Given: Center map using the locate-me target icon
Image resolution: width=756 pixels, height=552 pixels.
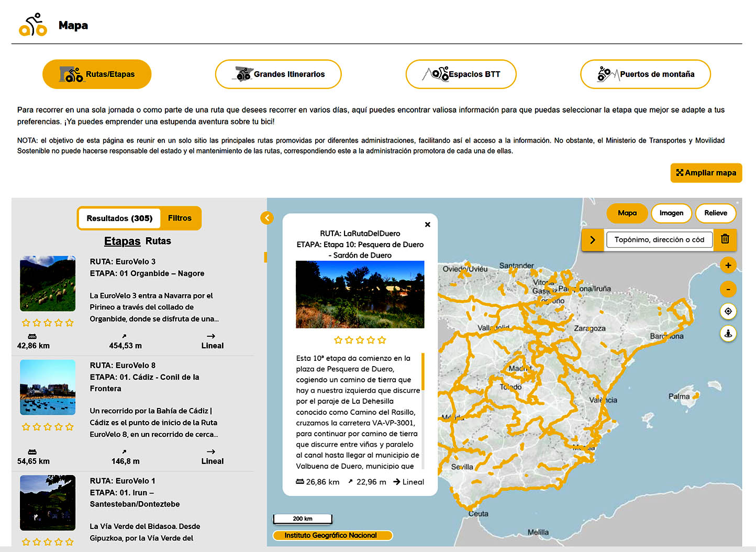Looking at the screenshot, I should (x=728, y=312).
